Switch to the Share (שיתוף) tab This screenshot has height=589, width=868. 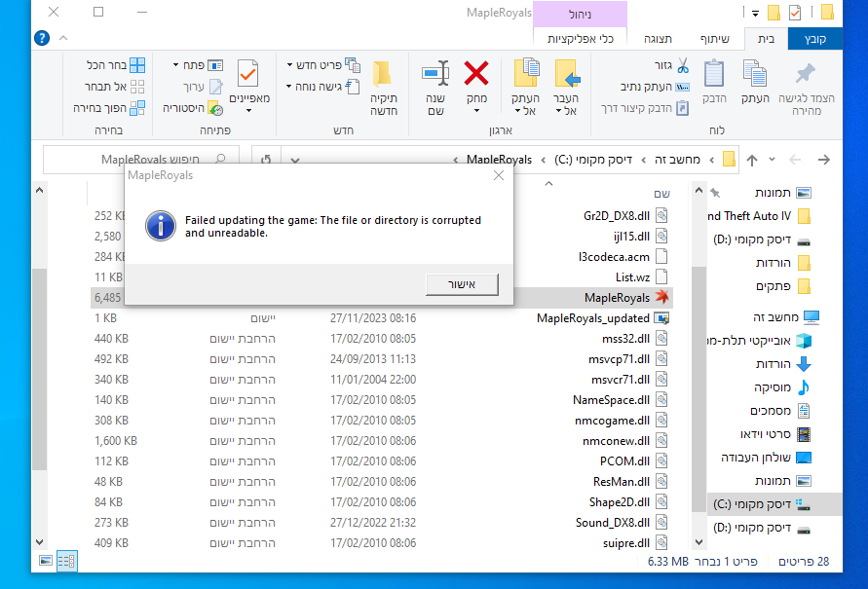coord(715,39)
